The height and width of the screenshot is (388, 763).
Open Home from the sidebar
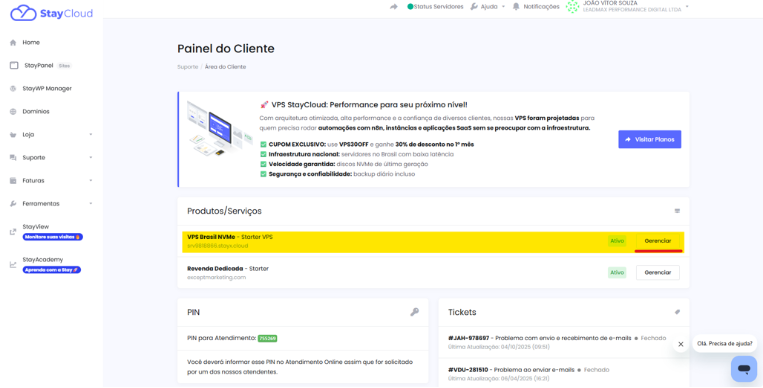tap(31, 42)
